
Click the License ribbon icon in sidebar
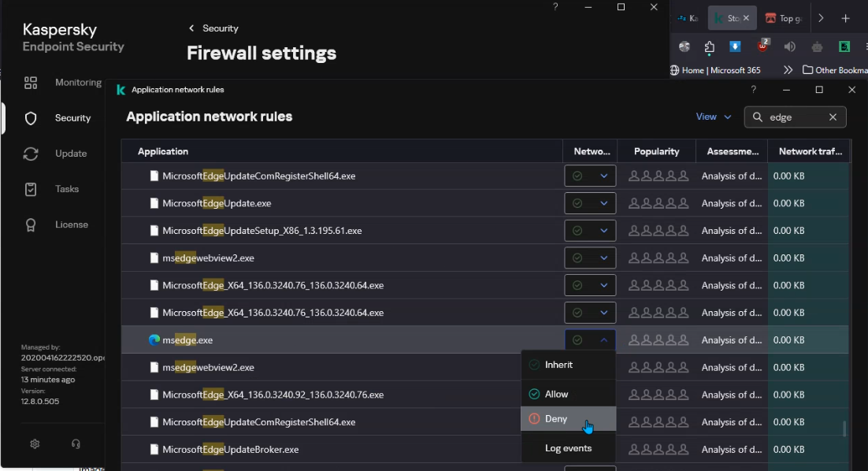tap(31, 224)
